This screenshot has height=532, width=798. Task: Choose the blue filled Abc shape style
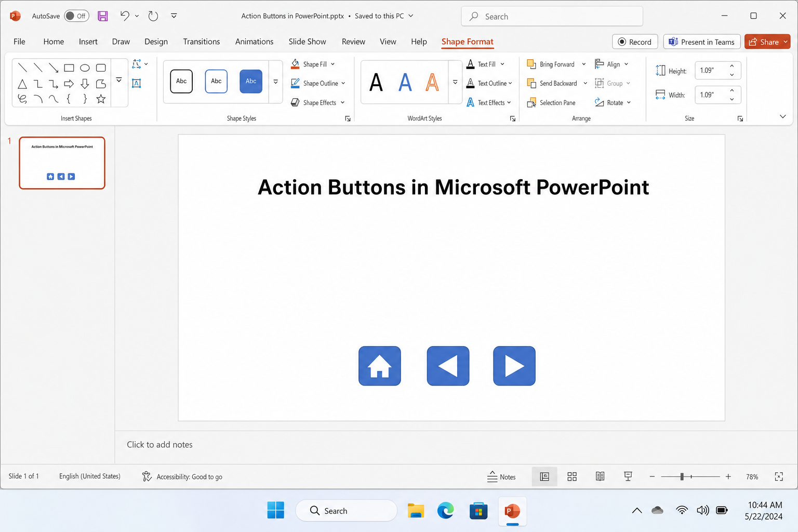251,82
